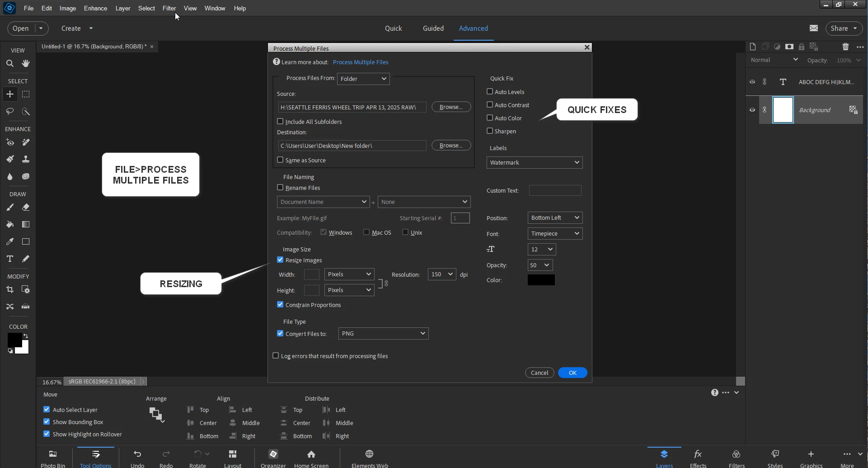Create a new layer icon
The image size is (868, 468).
coord(752,47)
